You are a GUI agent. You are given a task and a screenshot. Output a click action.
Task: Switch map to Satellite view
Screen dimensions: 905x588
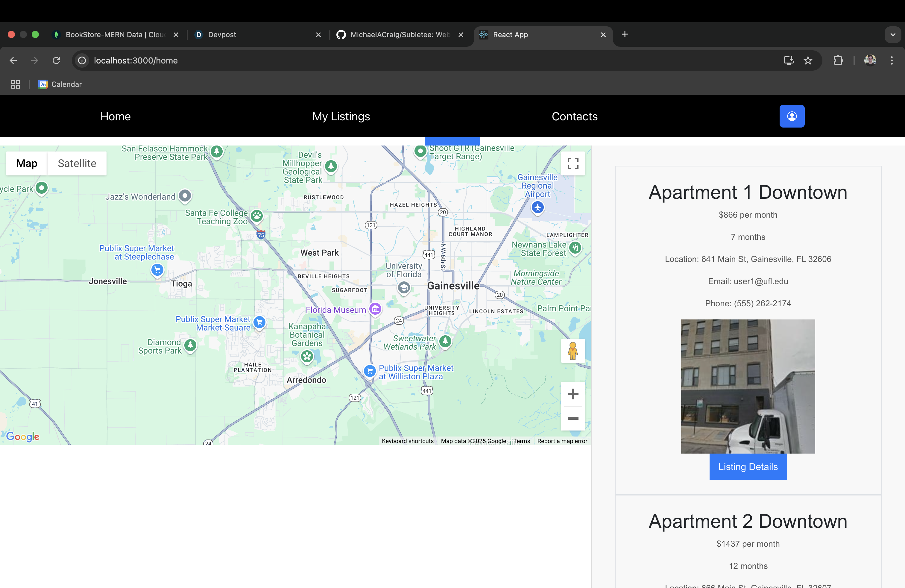point(77,163)
